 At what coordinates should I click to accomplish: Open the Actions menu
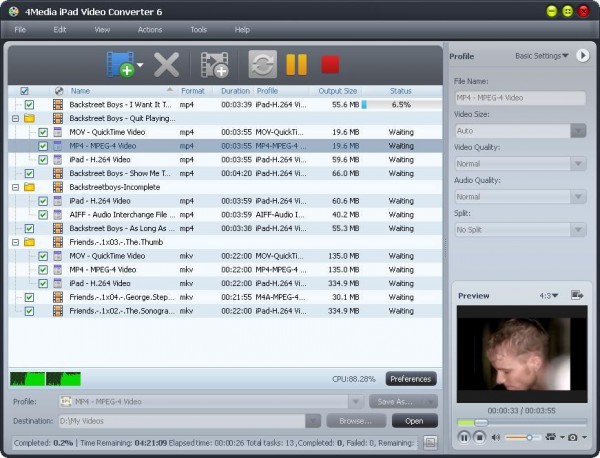point(150,30)
